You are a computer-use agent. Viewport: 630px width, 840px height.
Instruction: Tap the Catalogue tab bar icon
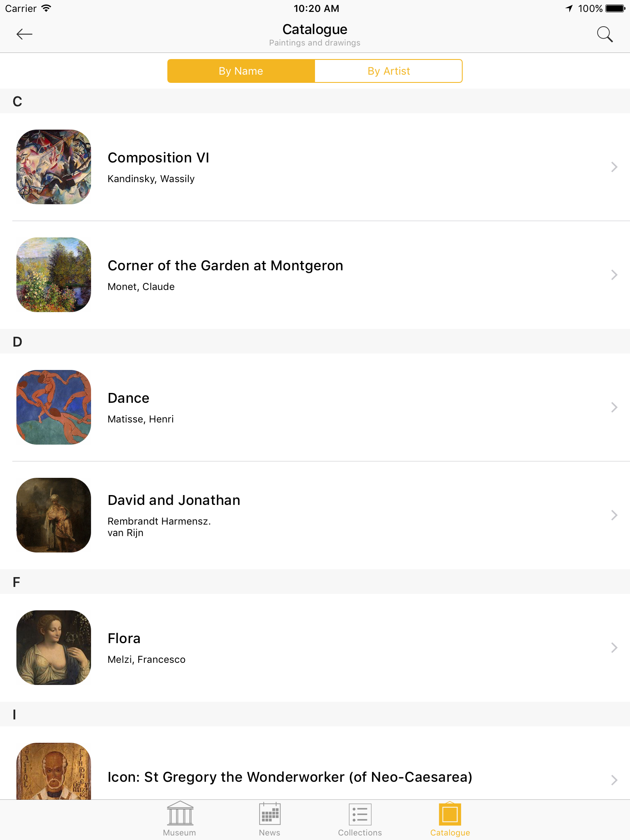click(x=450, y=814)
